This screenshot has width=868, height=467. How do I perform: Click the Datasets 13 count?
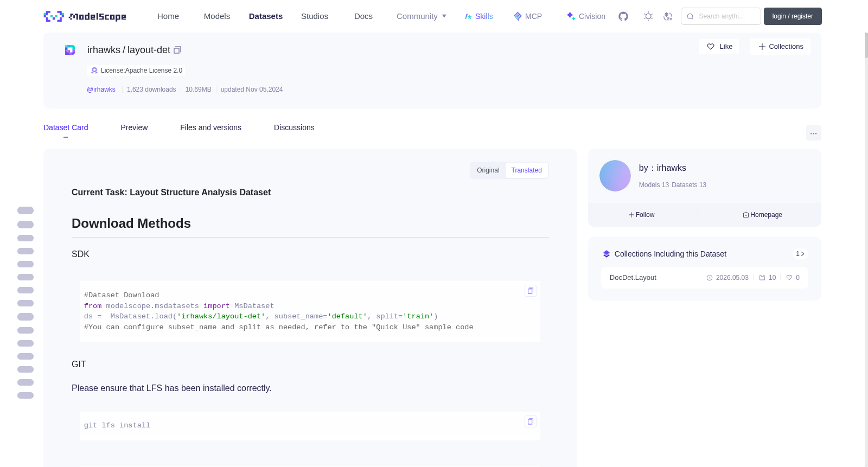689,185
